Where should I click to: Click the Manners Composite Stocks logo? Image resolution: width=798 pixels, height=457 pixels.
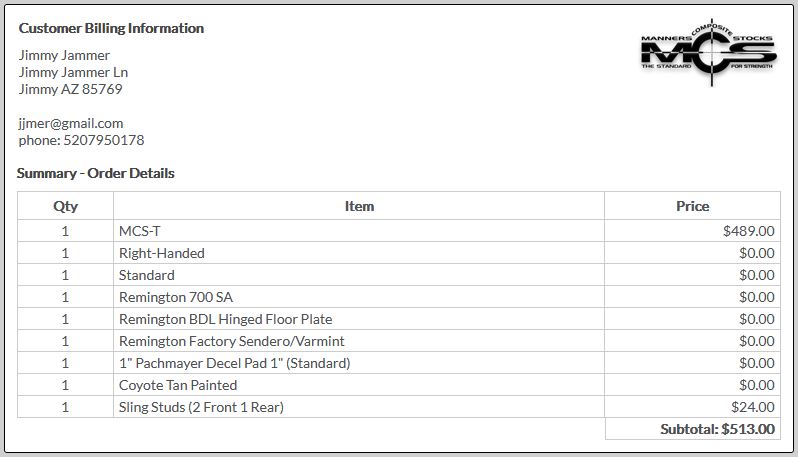tap(708, 53)
